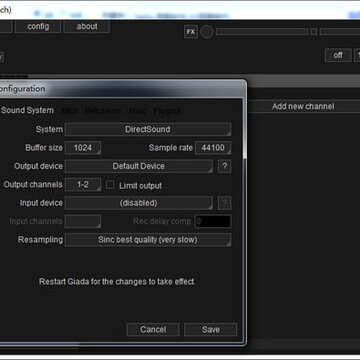Click the ? button beside Input device
Image resolution: width=360 pixels, height=360 pixels.
tap(224, 203)
